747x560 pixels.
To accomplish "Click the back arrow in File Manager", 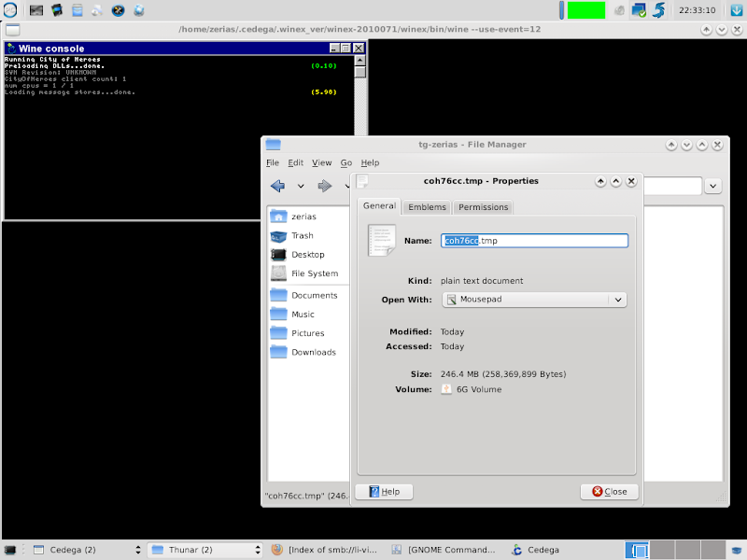I will click(x=277, y=186).
